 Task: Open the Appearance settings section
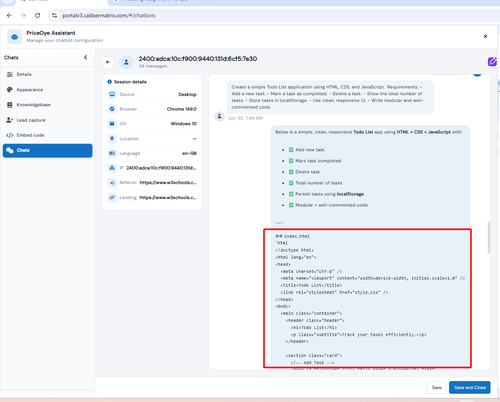pyautogui.click(x=47, y=90)
